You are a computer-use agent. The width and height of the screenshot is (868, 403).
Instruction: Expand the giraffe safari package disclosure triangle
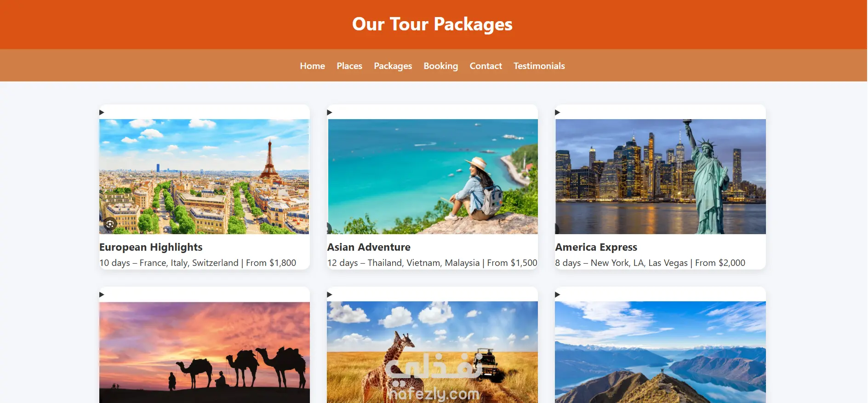pos(330,294)
